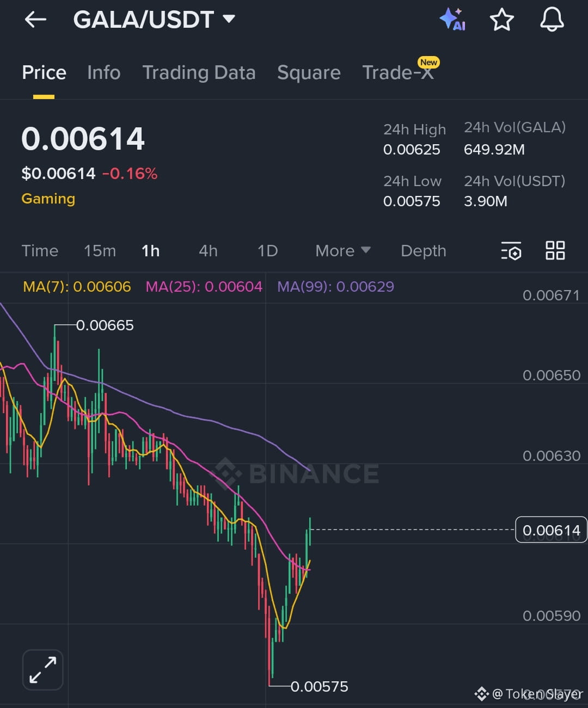588x708 pixels.
Task: Open the Trade-X dropdown with New badge
Action: [x=399, y=72]
